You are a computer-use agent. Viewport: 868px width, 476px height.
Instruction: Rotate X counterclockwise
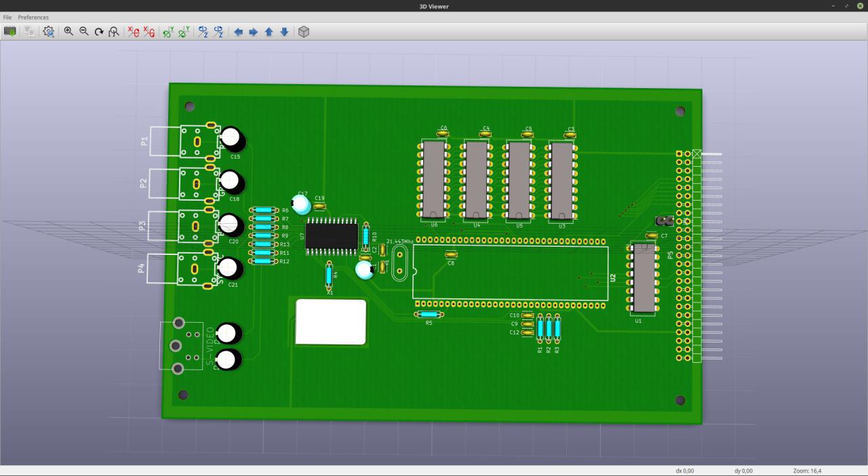coord(149,31)
